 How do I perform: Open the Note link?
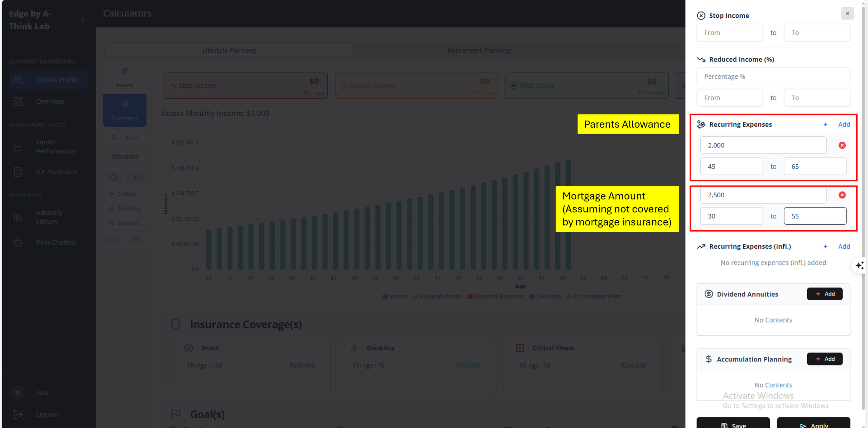coord(125,137)
